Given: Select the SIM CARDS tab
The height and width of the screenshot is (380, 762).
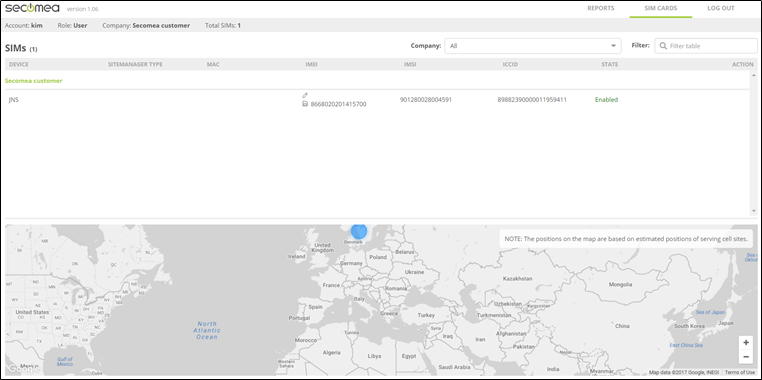Looking at the screenshot, I should pos(660,8).
